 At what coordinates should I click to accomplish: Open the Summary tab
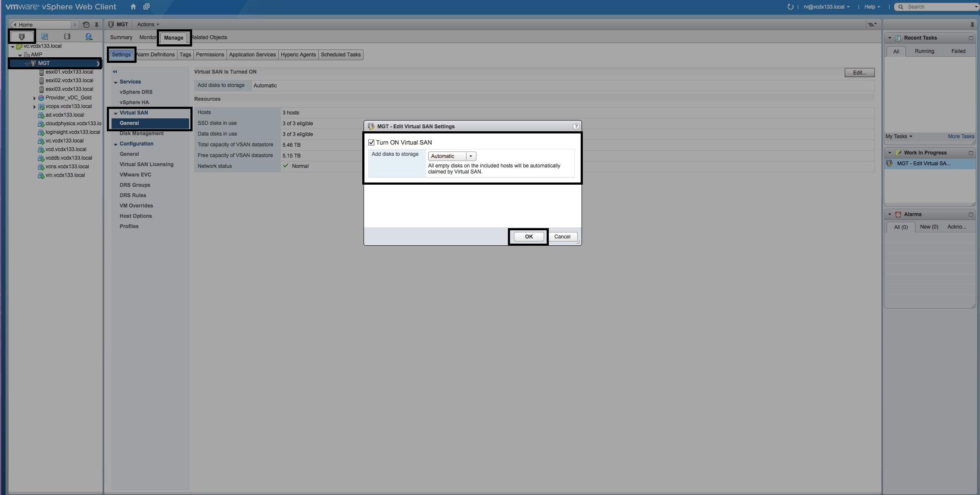121,37
